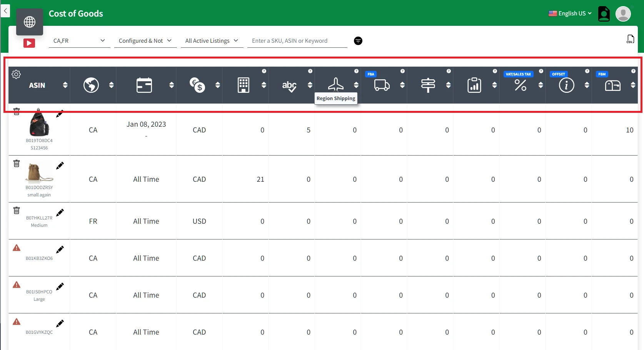Click value 10 in B019TO8DC4 row
This screenshot has width=644, height=350.
click(x=629, y=130)
